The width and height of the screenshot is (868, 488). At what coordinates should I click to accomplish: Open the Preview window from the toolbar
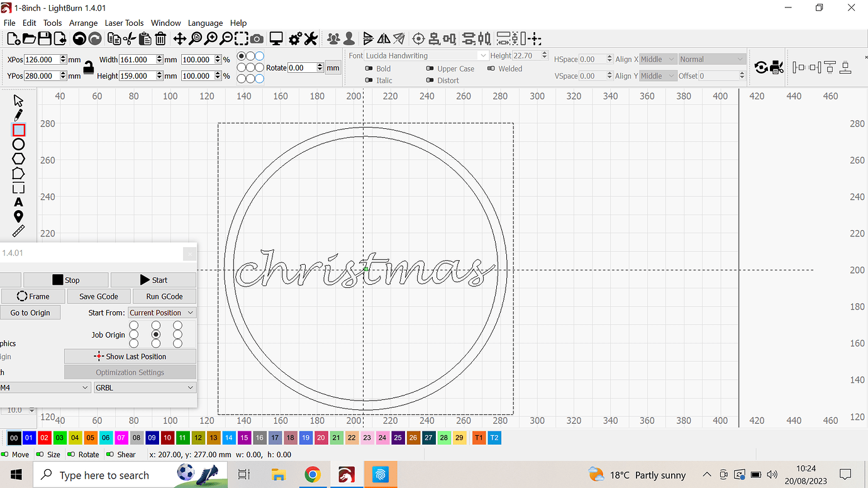coord(276,38)
